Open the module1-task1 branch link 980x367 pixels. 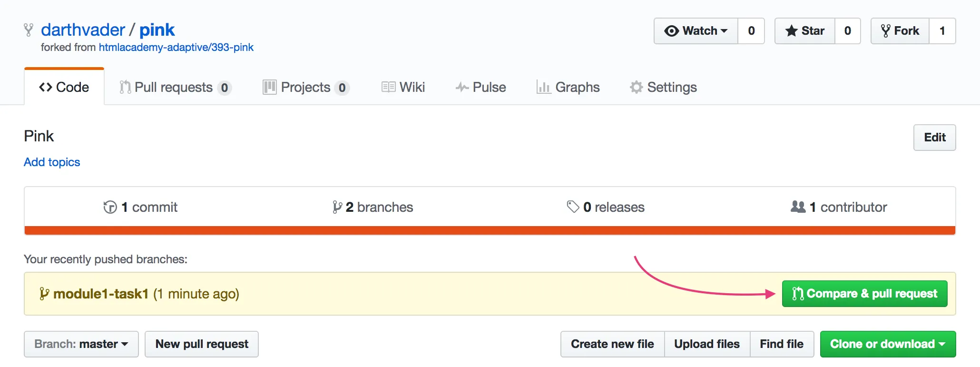(x=101, y=294)
